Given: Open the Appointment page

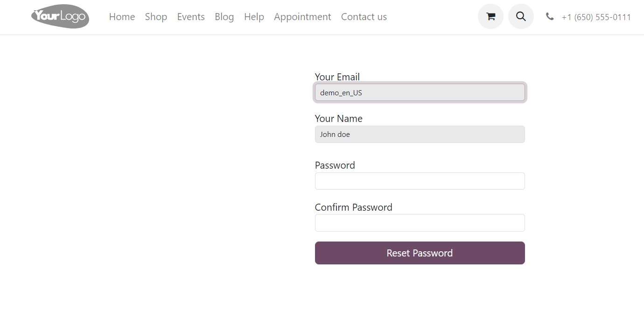Looking at the screenshot, I should point(302,17).
